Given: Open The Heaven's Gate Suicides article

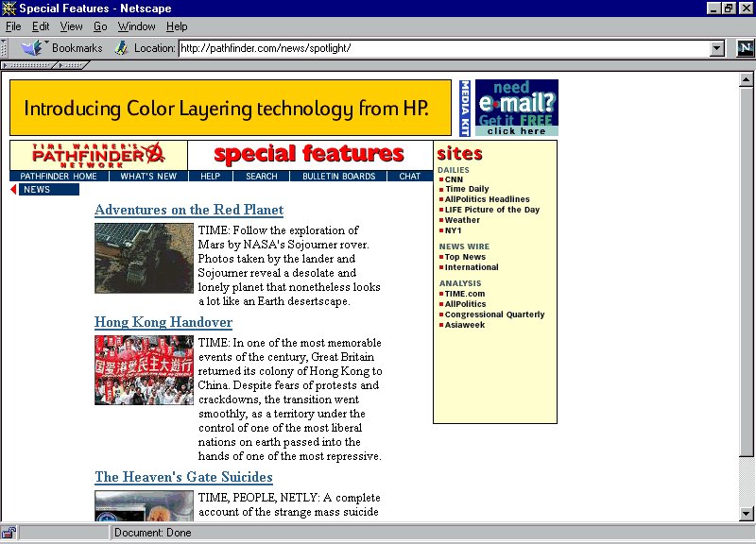Looking at the screenshot, I should [x=183, y=477].
